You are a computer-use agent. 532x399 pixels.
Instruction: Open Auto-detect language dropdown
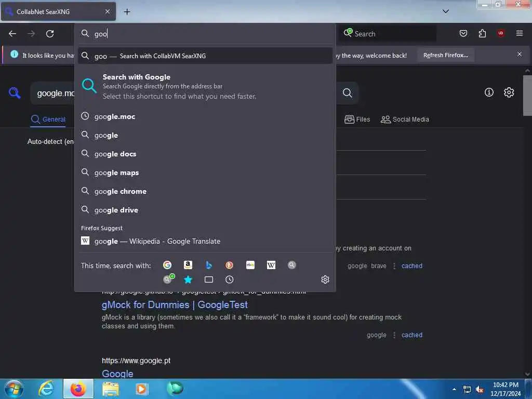click(51, 141)
